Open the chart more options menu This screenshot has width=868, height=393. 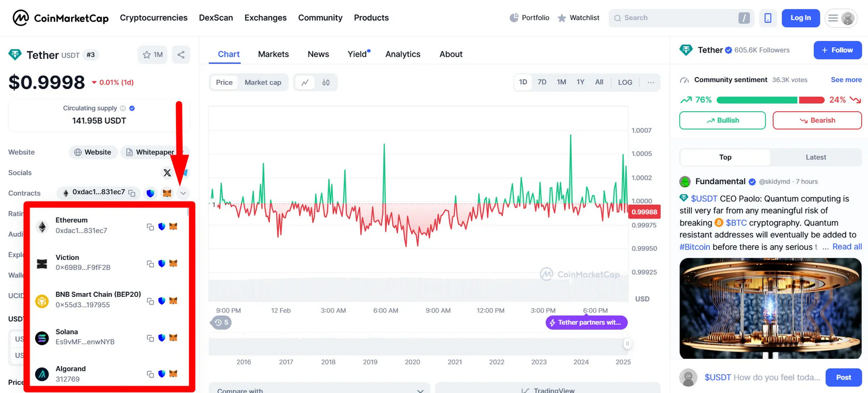point(650,83)
